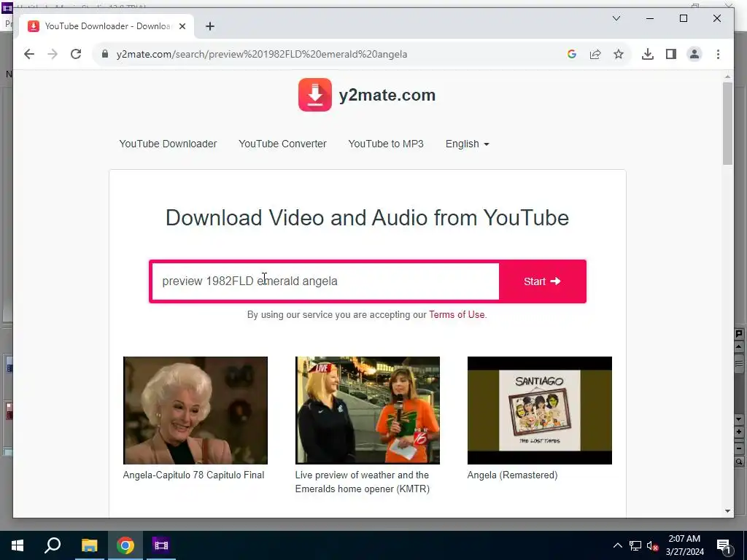Click the zoom-in plus icon in background window
747x560 pixels.
coord(739,432)
